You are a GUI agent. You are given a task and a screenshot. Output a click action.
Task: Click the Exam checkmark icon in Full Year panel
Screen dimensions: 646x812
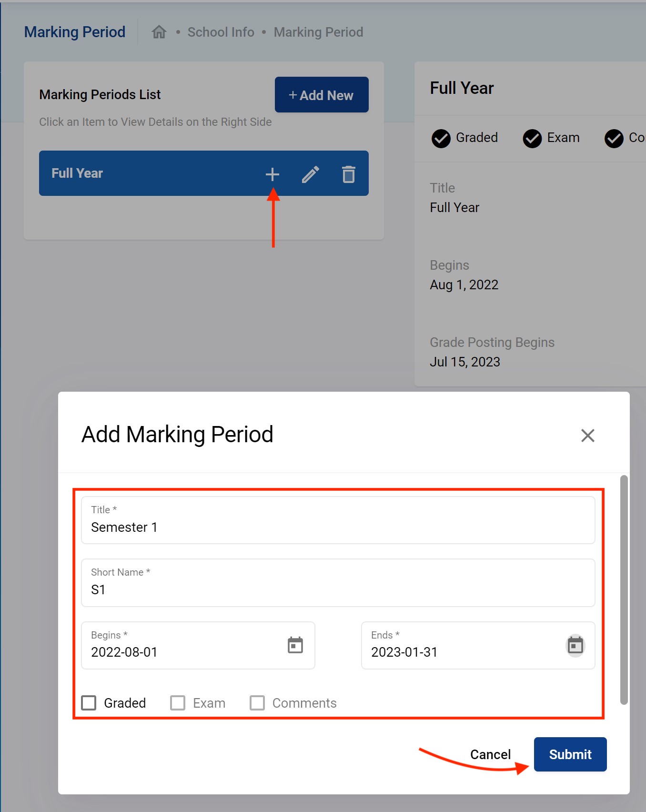532,139
